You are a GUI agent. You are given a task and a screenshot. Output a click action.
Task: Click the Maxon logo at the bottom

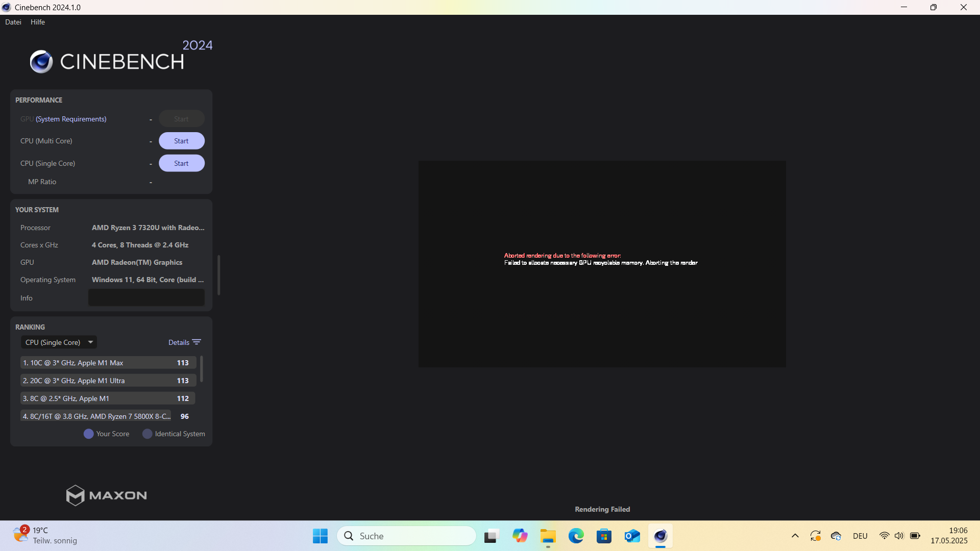(x=106, y=495)
